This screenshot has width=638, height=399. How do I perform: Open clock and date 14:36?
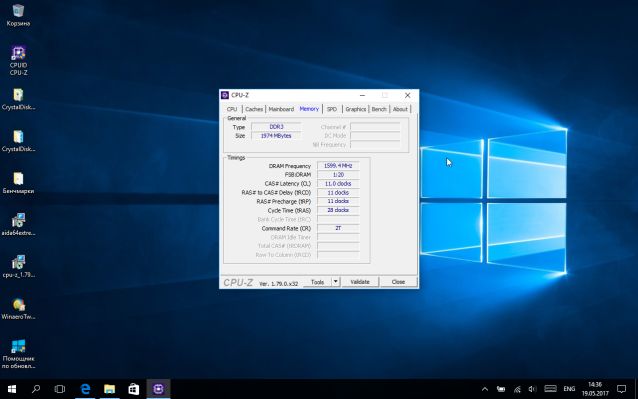[x=595, y=389]
